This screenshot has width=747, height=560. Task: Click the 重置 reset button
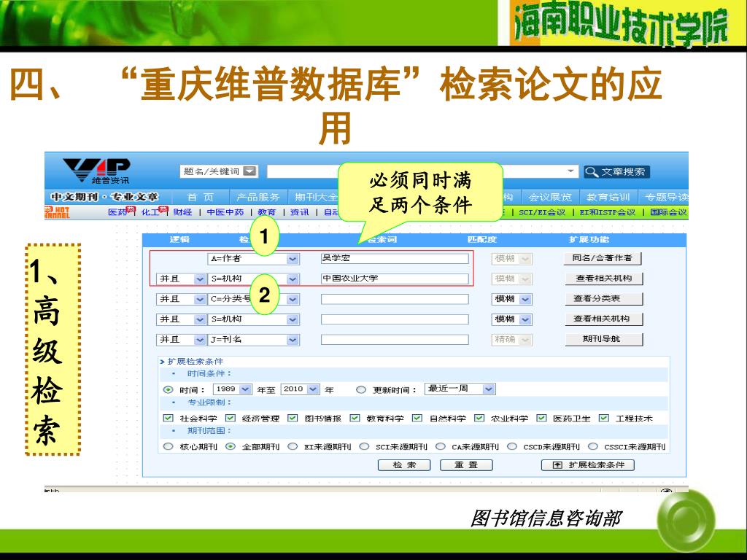point(466,465)
